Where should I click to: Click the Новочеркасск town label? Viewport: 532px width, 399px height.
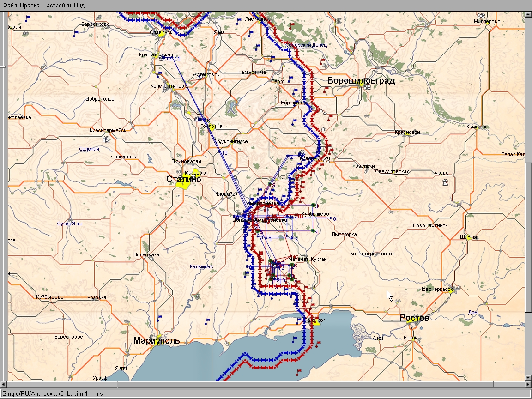click(436, 290)
